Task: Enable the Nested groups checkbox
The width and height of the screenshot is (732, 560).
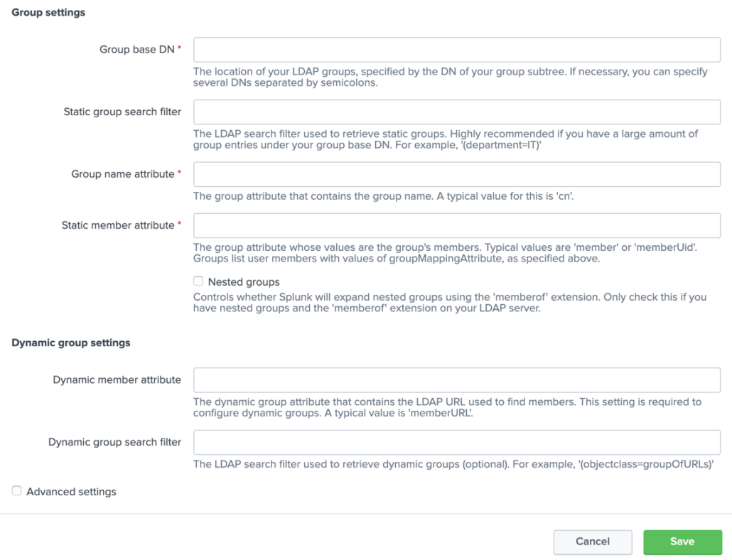Action: click(198, 281)
